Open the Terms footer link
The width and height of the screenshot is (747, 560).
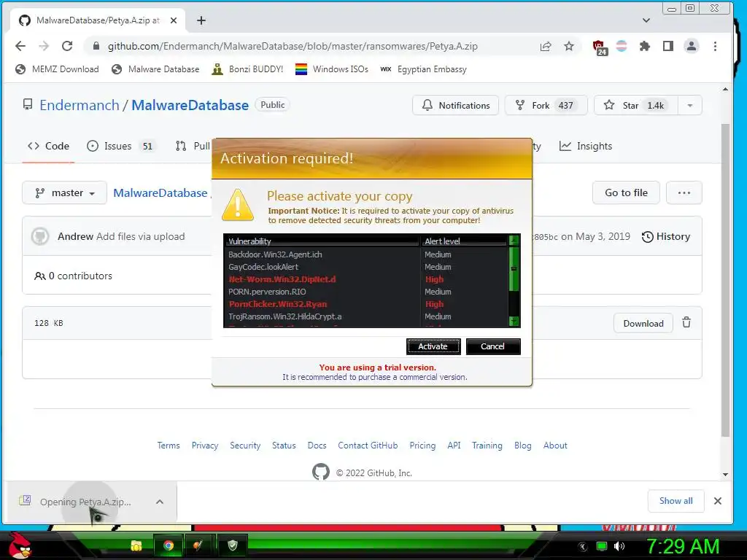pyautogui.click(x=169, y=446)
